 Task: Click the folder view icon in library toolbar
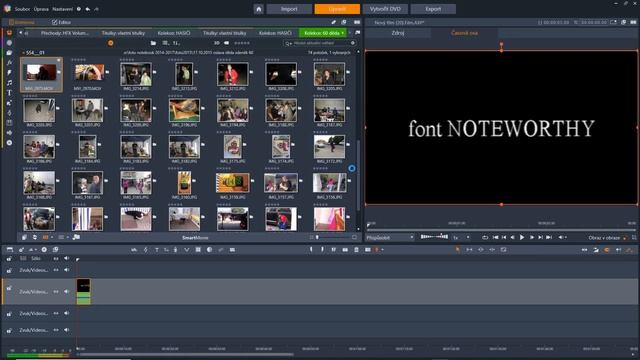[x=153, y=43]
